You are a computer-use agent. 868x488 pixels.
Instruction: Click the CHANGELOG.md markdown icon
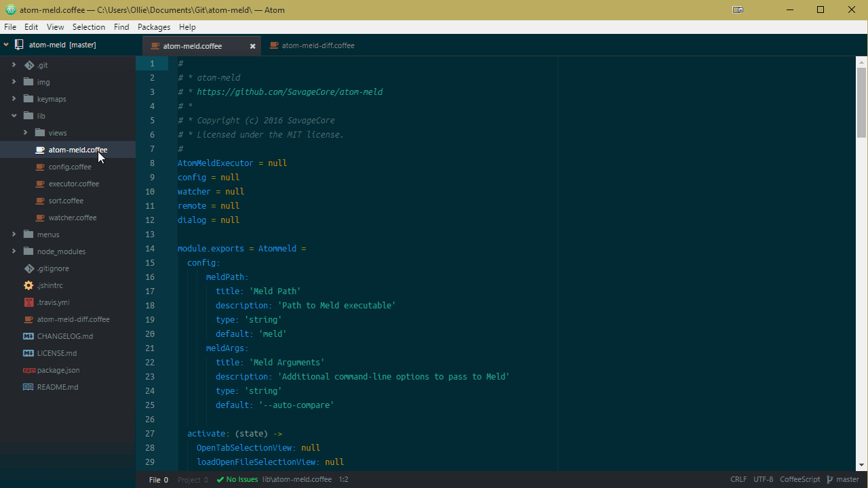coord(28,336)
